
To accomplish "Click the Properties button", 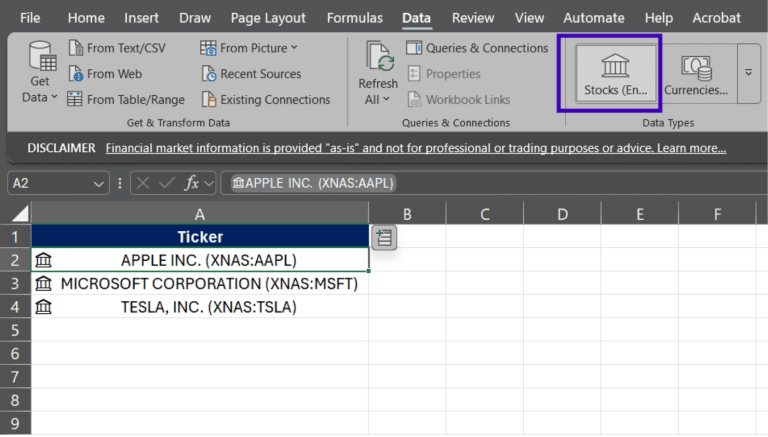I will tap(444, 74).
